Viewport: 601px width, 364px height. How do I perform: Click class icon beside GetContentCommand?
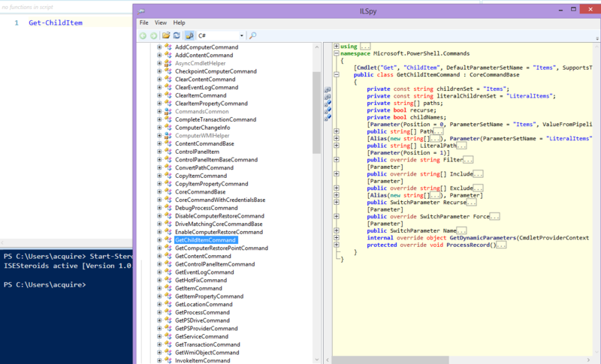[168, 256]
